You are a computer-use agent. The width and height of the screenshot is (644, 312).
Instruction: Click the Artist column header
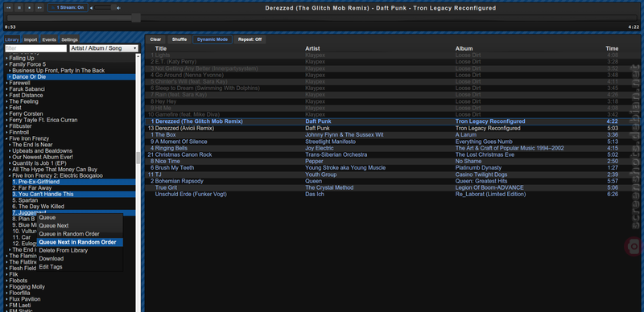coord(312,48)
